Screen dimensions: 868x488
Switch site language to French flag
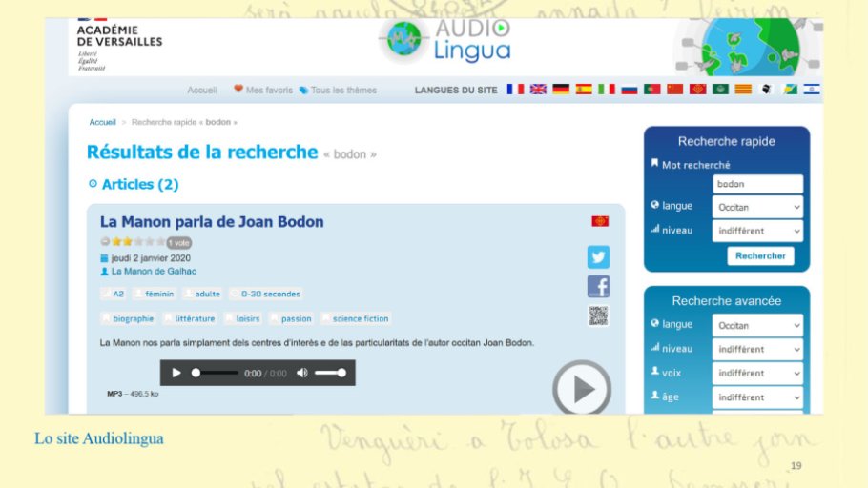[515, 89]
